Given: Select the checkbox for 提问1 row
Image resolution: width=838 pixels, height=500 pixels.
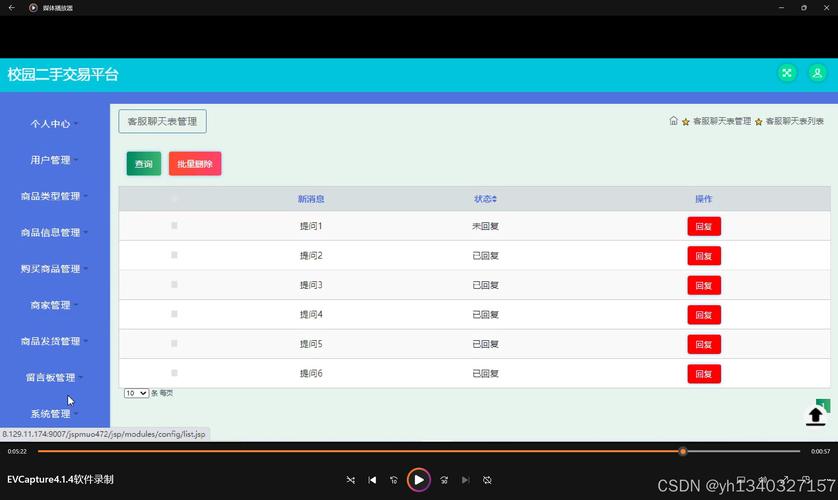Looking at the screenshot, I should pyautogui.click(x=174, y=226).
